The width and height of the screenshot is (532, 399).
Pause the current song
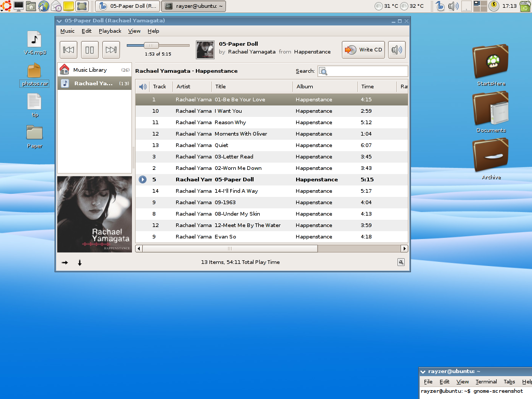89,50
